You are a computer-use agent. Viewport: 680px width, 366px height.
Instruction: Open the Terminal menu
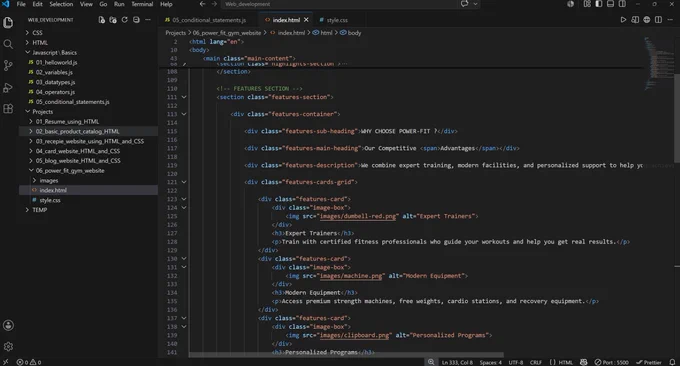142,4
